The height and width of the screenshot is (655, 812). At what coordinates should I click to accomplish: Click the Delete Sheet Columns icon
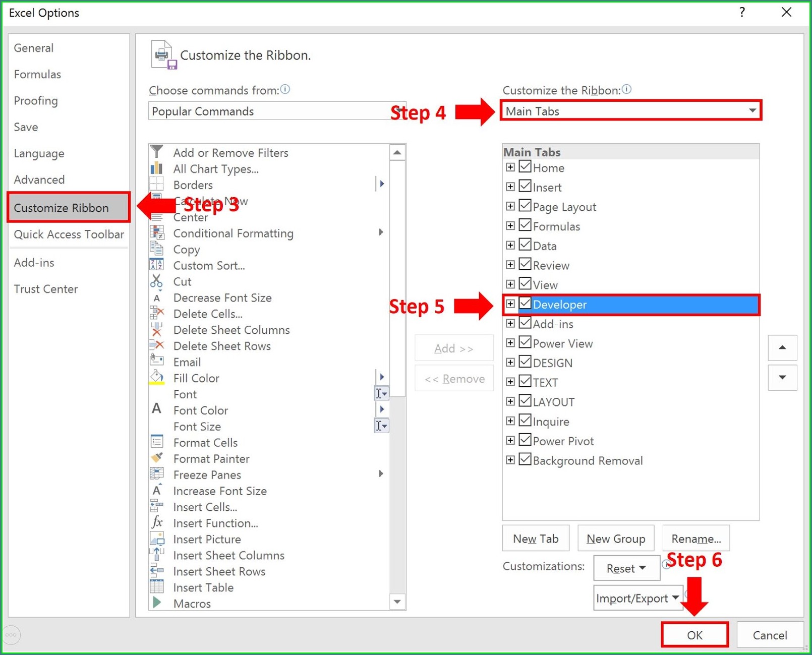coord(157,329)
